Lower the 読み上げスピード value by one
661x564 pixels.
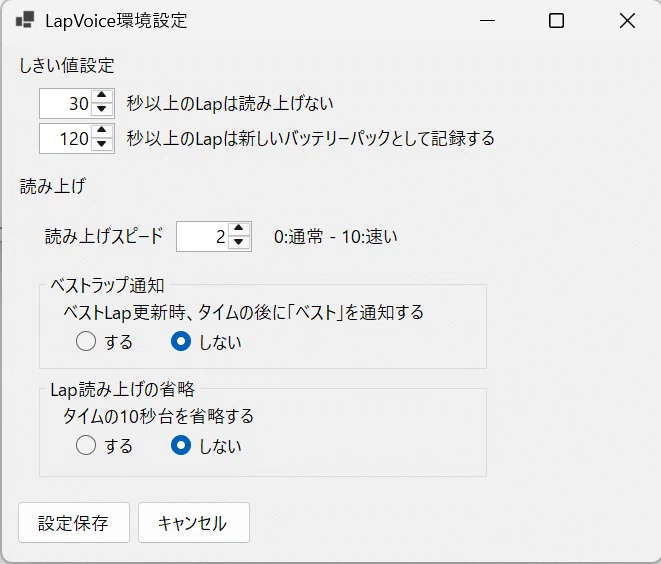(239, 242)
